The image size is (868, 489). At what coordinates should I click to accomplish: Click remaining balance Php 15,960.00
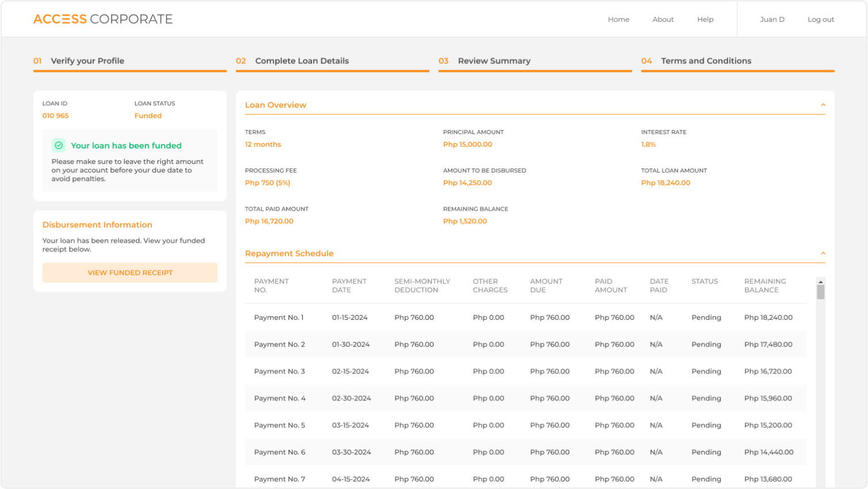768,399
